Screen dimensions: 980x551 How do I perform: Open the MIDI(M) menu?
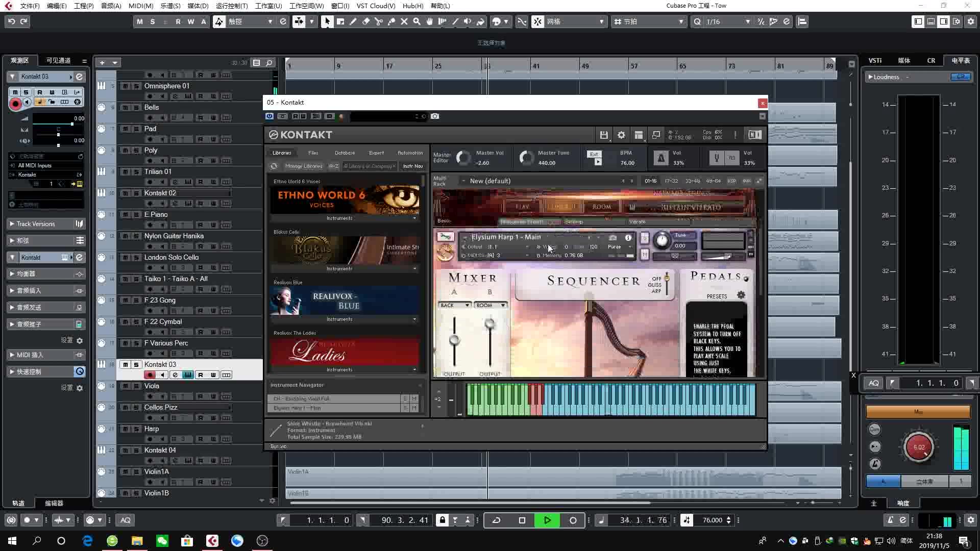(141, 6)
